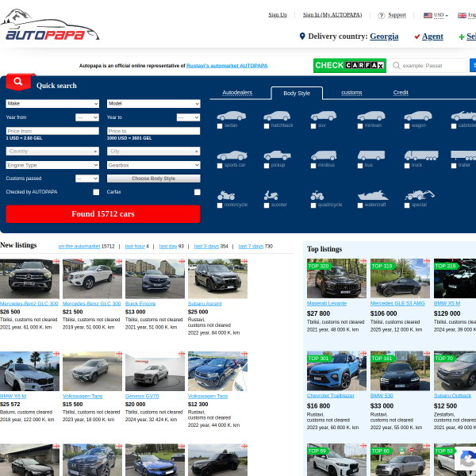Open the Sign Up link
476x476 pixels.
(x=278, y=15)
